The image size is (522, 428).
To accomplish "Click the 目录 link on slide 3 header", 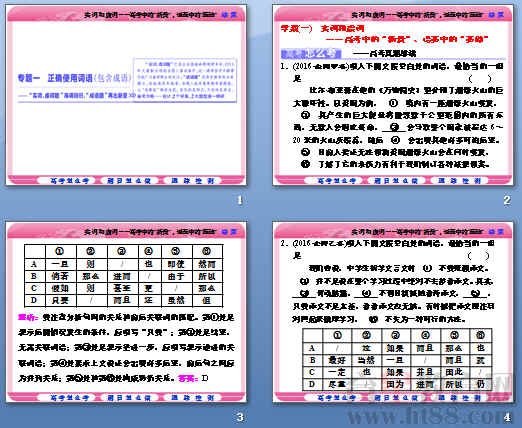I will pos(229,231).
